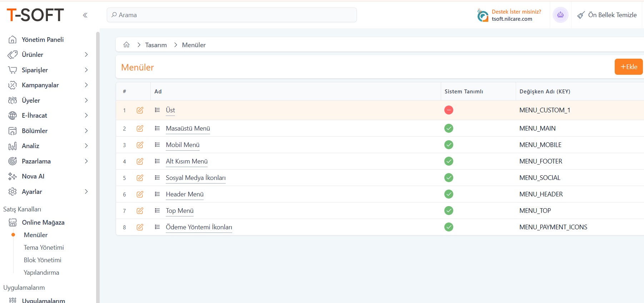Select Blok Yönetimi menu item
This screenshot has height=303, width=644.
pyautogui.click(x=43, y=260)
